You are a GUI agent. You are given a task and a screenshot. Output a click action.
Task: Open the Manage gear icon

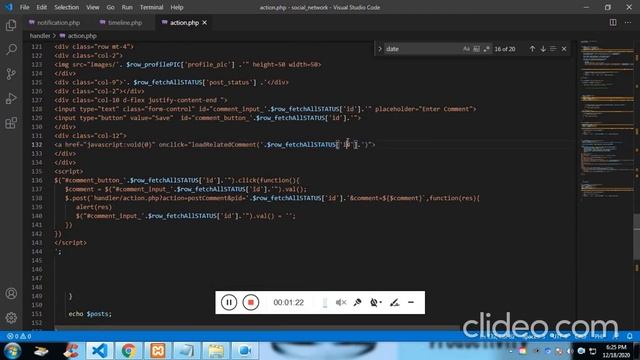(x=11, y=318)
